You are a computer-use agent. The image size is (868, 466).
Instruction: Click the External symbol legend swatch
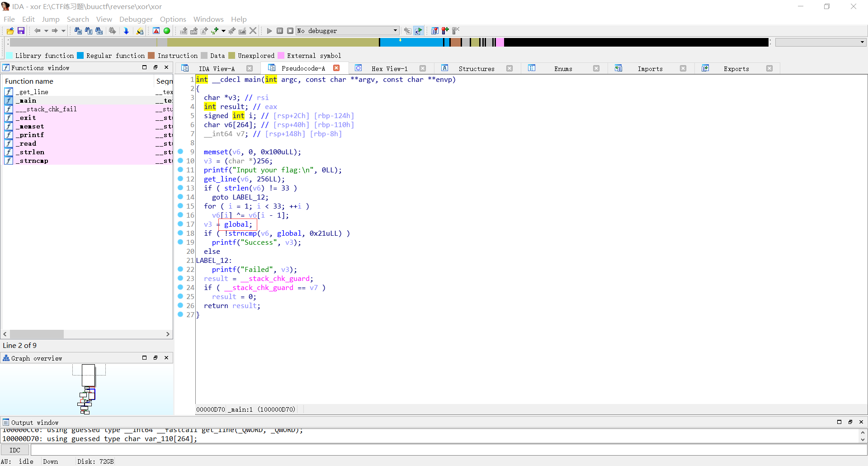281,56
